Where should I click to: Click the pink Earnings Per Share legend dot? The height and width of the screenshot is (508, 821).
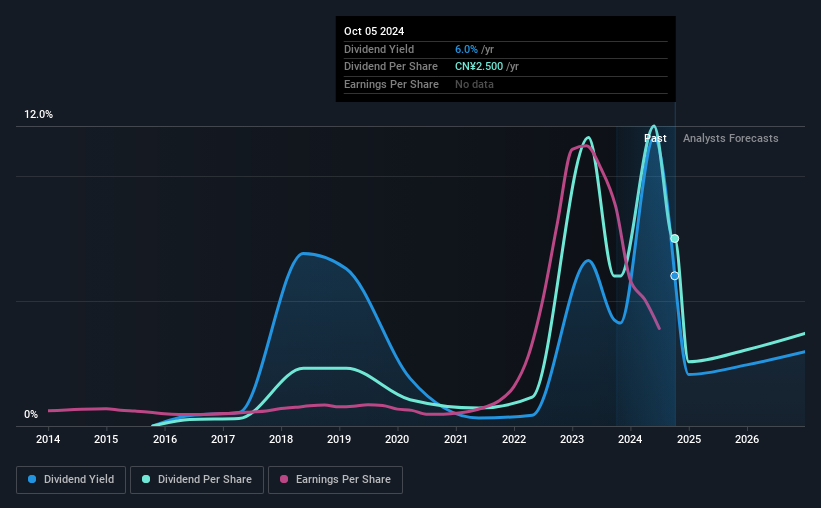(x=284, y=479)
